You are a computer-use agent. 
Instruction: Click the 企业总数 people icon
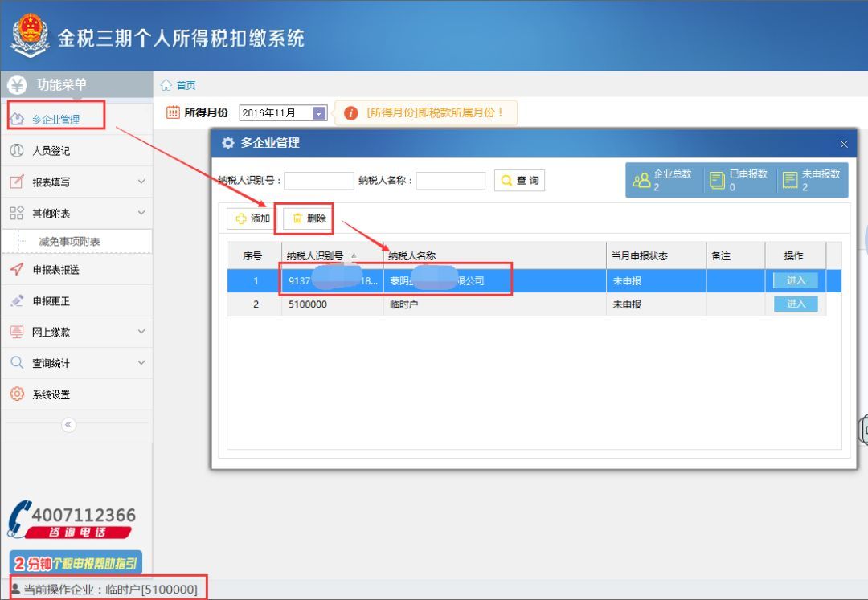coord(641,180)
